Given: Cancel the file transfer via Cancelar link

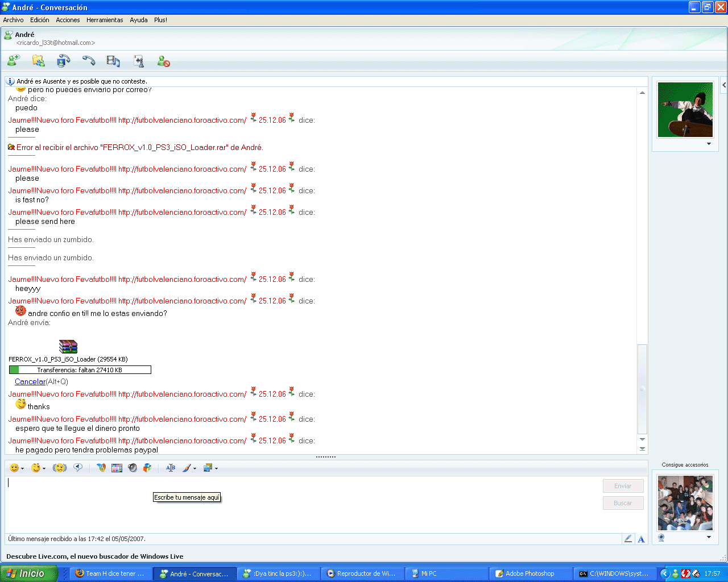Looking at the screenshot, I should (x=30, y=381).
